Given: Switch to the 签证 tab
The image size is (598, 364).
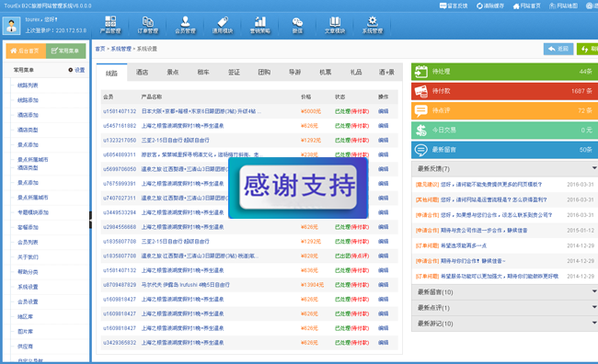Looking at the screenshot, I should click(x=234, y=72).
